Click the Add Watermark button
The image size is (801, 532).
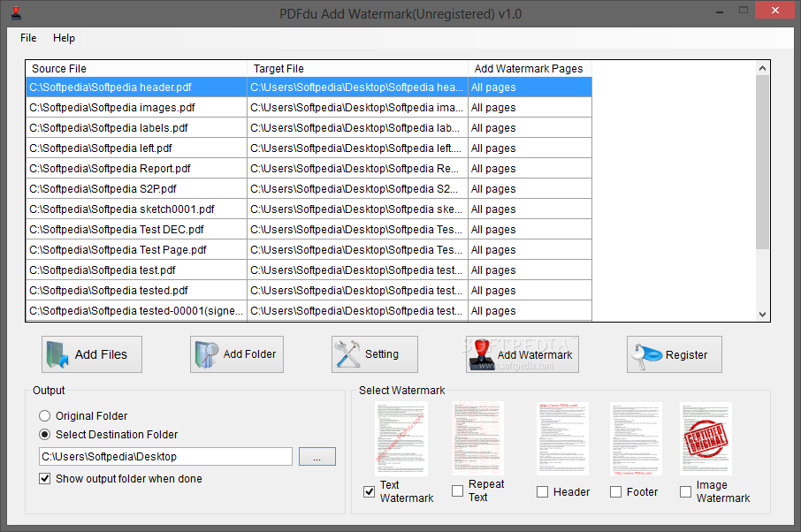point(523,354)
